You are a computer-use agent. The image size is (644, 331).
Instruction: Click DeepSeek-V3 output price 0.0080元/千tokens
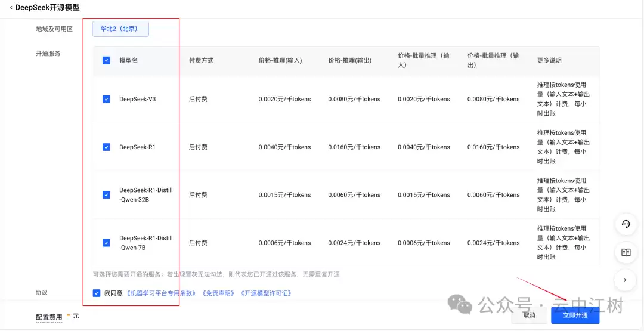point(354,99)
